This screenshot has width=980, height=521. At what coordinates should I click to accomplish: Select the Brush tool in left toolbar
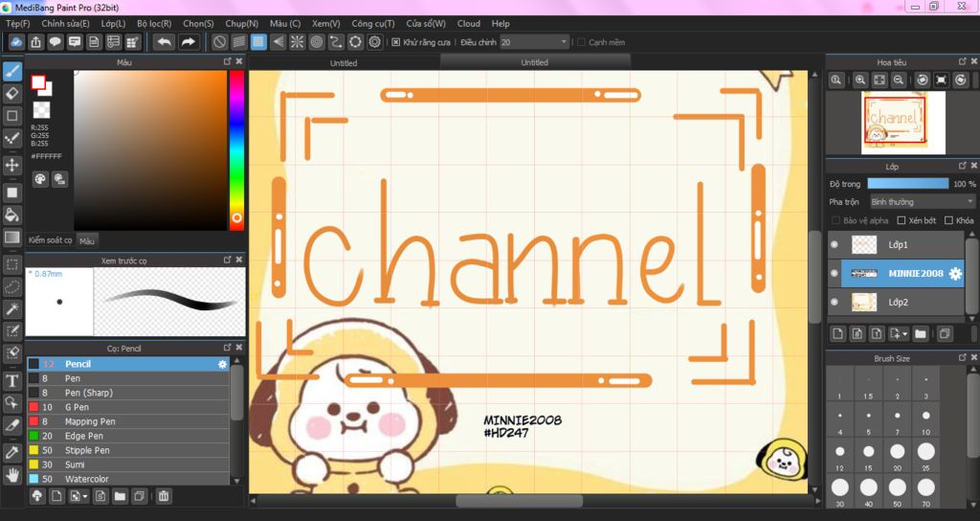pos(11,71)
